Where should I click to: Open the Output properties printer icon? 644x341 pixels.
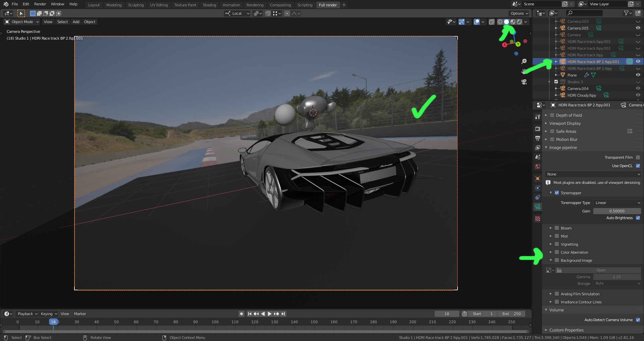[538, 138]
